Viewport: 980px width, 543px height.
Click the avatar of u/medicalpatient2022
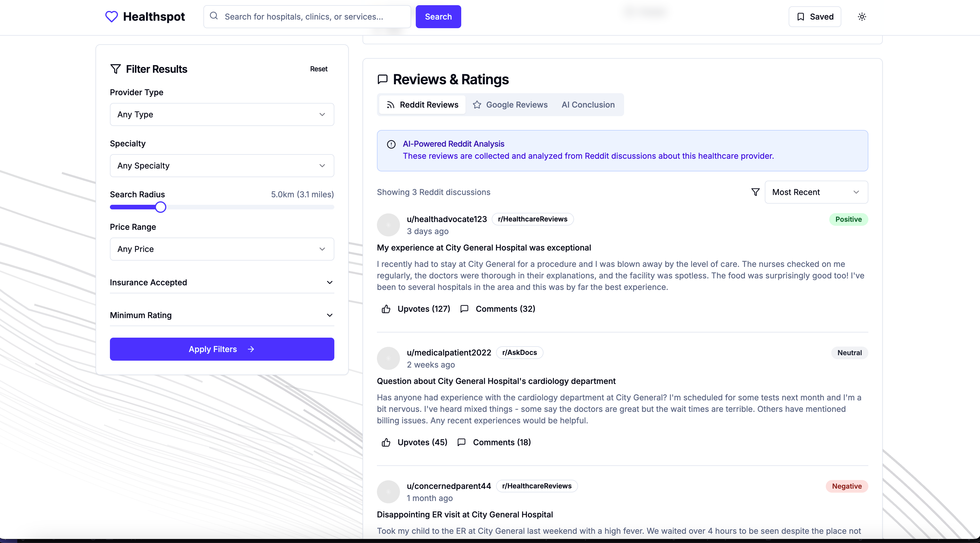388,358
